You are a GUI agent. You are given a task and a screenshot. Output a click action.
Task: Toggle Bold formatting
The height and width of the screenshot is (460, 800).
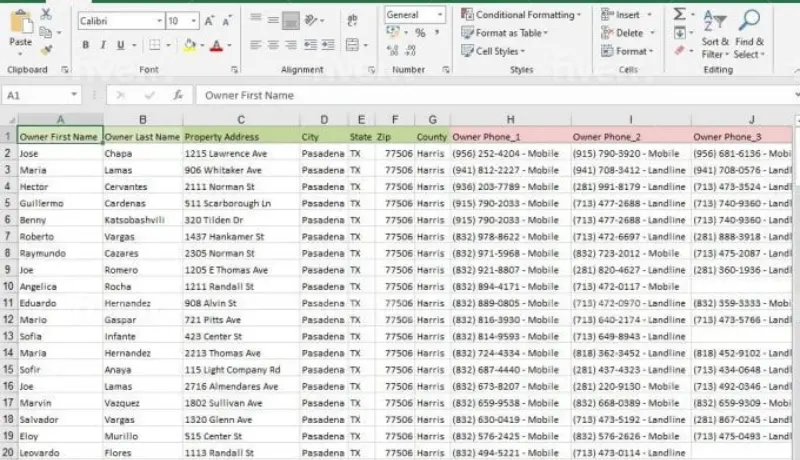tap(85, 45)
